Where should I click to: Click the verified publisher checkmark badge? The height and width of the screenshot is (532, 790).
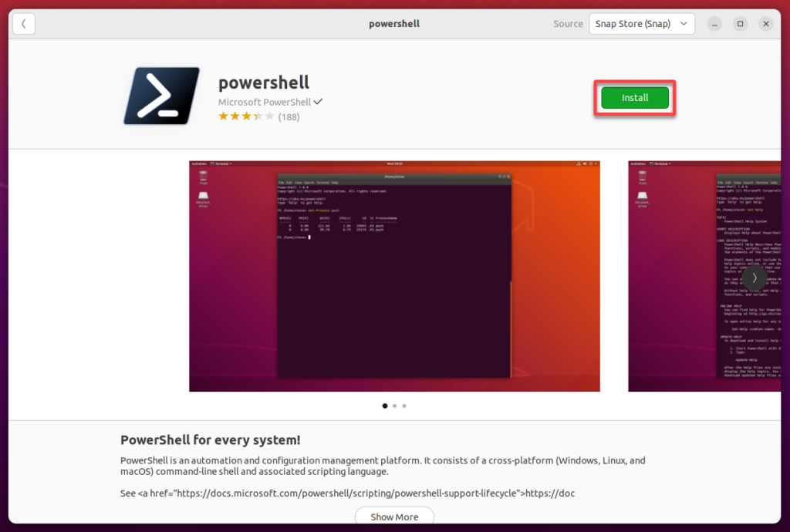pos(319,101)
